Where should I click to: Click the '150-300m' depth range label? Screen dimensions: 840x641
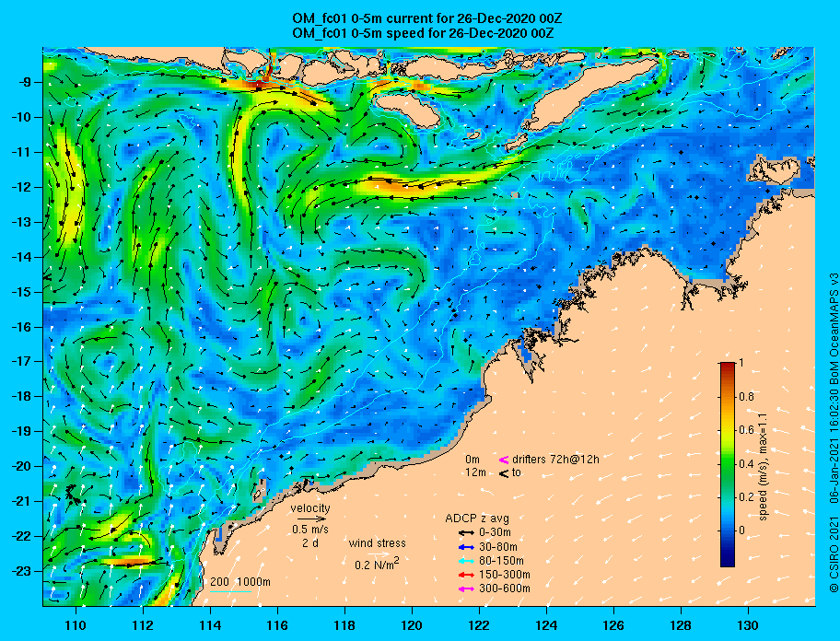(x=505, y=575)
